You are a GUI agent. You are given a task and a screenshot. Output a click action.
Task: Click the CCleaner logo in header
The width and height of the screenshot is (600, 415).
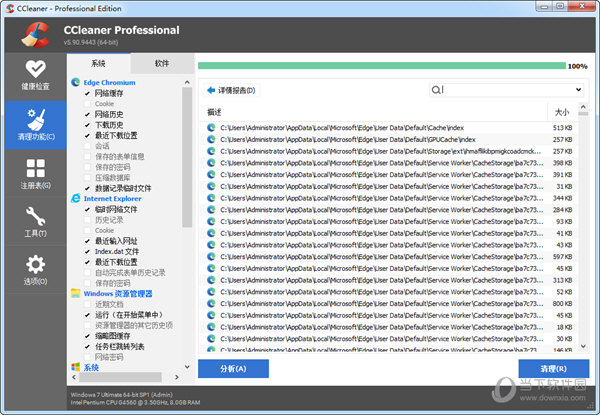click(x=35, y=35)
